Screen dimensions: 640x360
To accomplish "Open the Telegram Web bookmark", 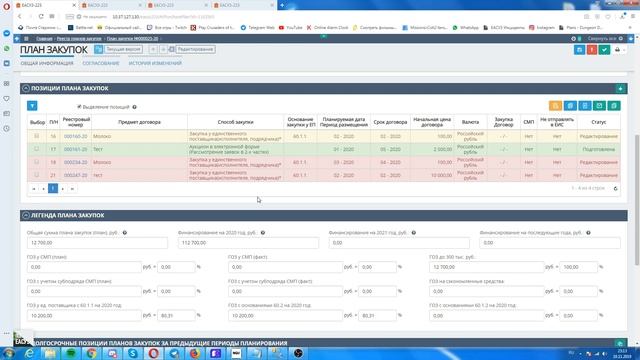I will coord(258,27).
